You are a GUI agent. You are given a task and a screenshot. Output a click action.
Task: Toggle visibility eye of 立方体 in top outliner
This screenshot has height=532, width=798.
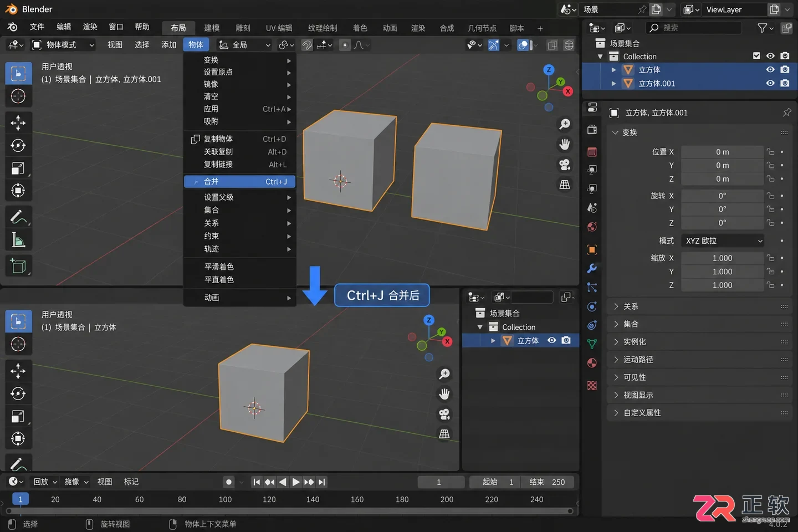coord(770,70)
